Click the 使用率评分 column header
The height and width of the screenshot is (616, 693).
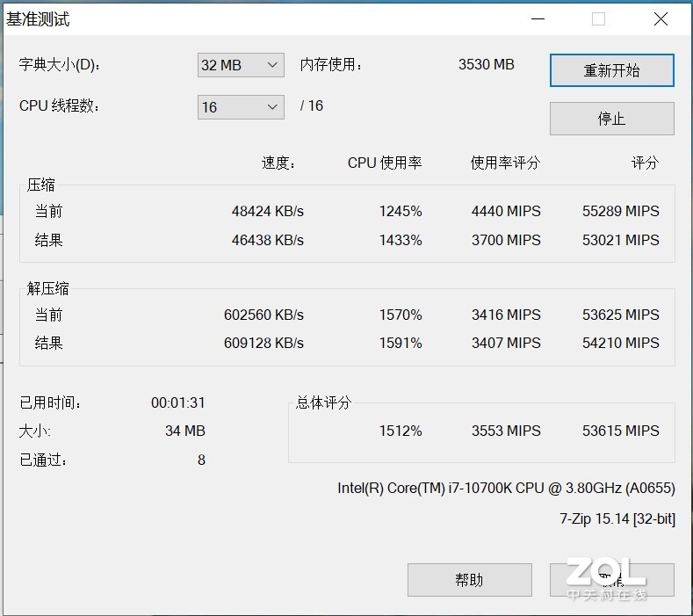click(506, 163)
